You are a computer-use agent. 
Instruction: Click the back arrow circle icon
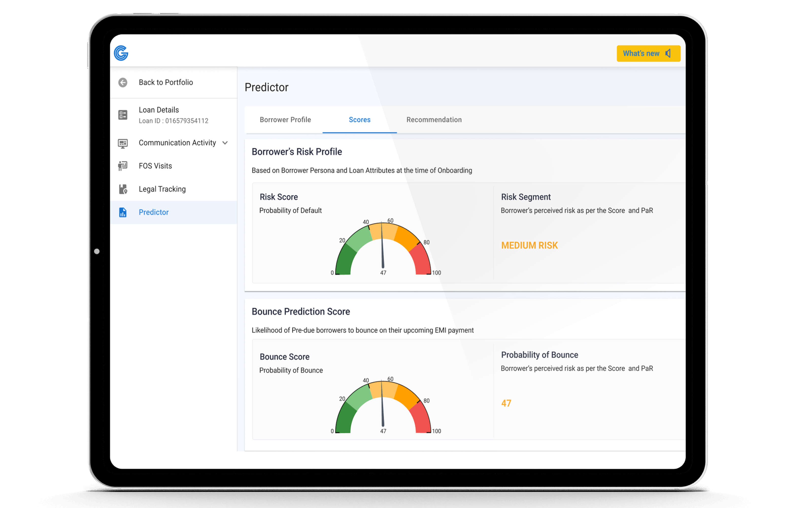pos(123,82)
